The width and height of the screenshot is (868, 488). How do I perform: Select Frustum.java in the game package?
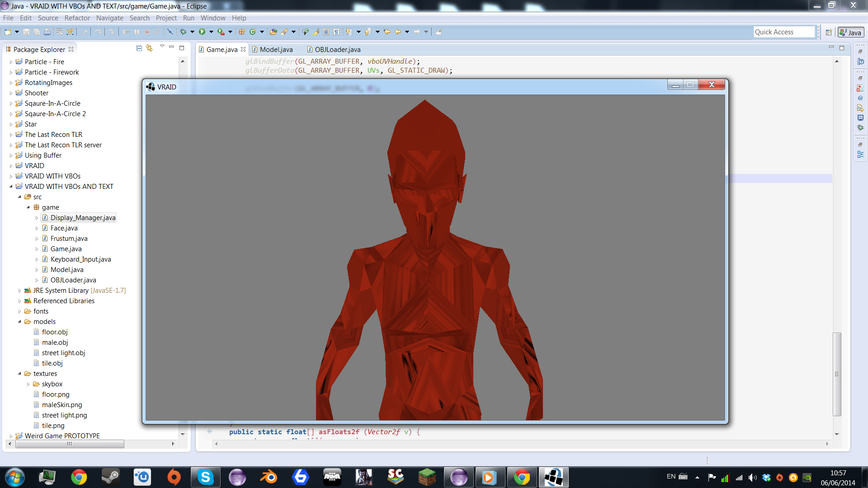point(69,239)
